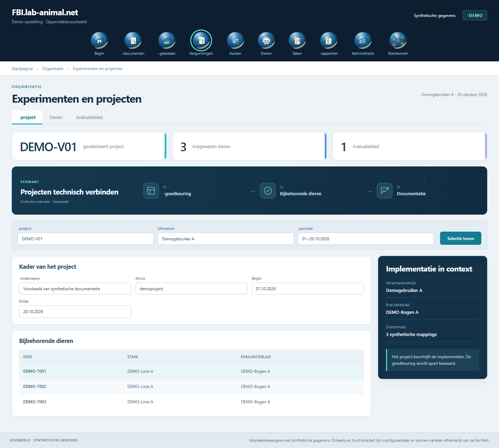The image size is (499, 448).
Task: Click the FBI.lab-animal.net site title
Action: coord(45,12)
